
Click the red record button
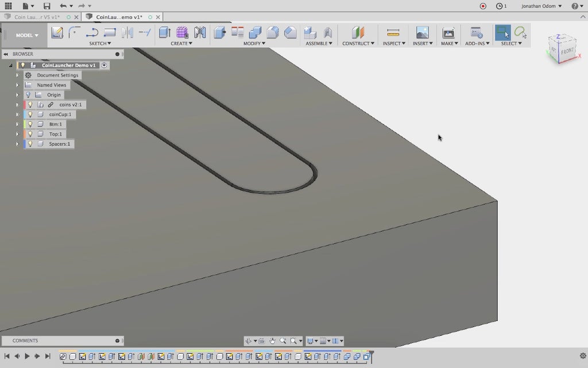483,6
